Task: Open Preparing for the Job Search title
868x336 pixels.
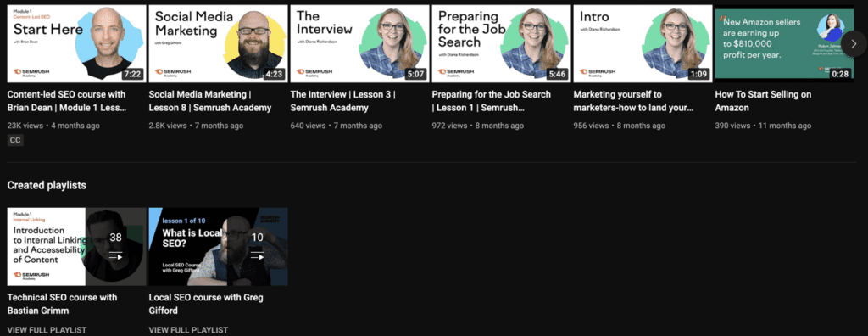Action: (x=491, y=101)
